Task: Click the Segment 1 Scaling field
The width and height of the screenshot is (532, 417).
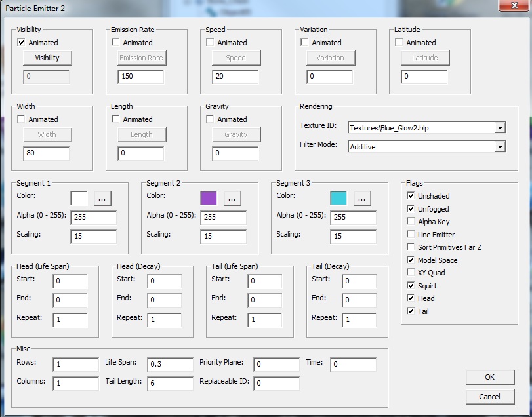Action: (x=94, y=237)
